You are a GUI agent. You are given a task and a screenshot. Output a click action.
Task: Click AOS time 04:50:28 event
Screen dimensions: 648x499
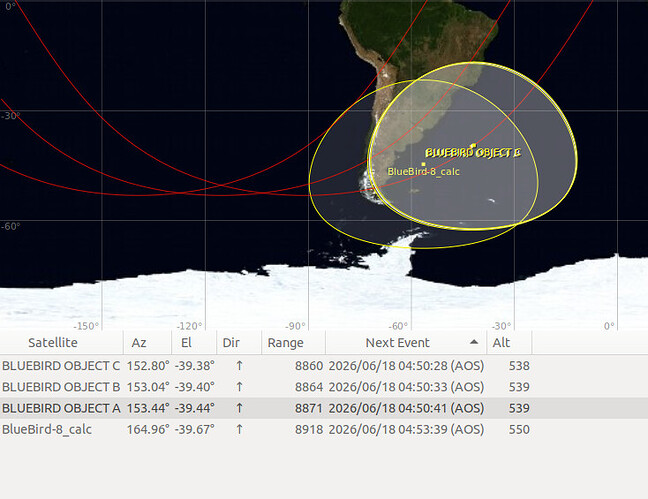pyautogui.click(x=406, y=366)
